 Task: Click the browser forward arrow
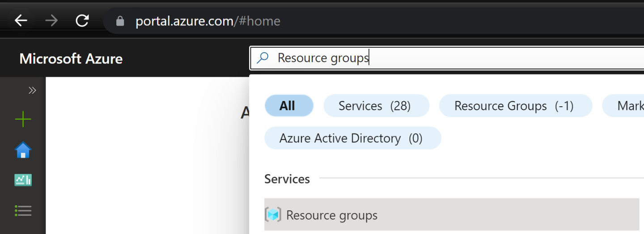click(x=51, y=21)
